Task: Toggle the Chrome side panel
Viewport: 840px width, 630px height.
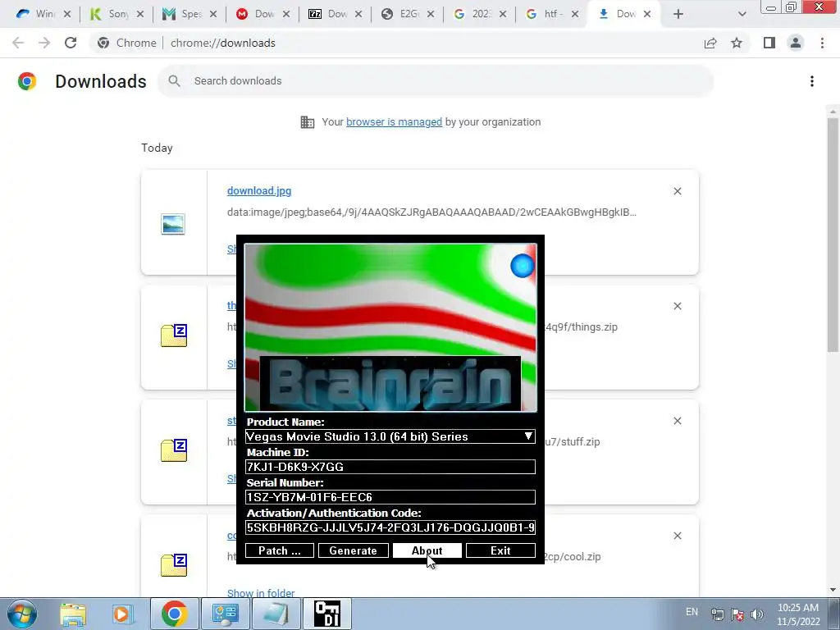Action: point(769,43)
